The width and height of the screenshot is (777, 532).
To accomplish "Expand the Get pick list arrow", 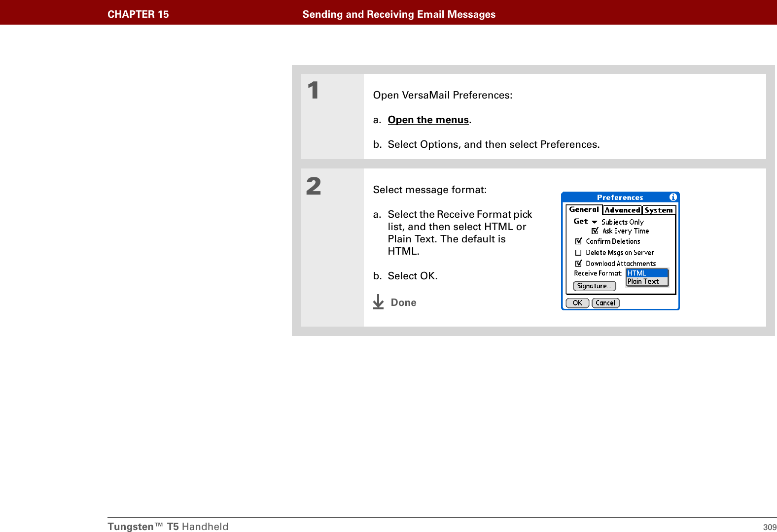I will pyautogui.click(x=595, y=222).
